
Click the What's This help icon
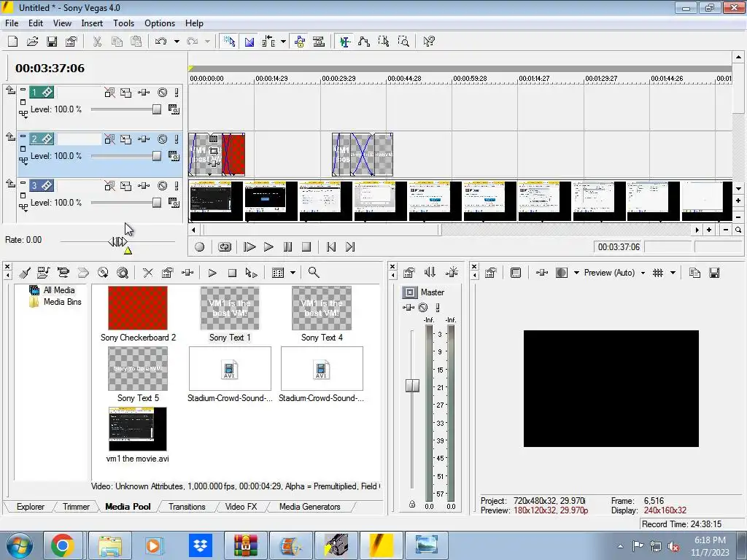[x=429, y=42]
